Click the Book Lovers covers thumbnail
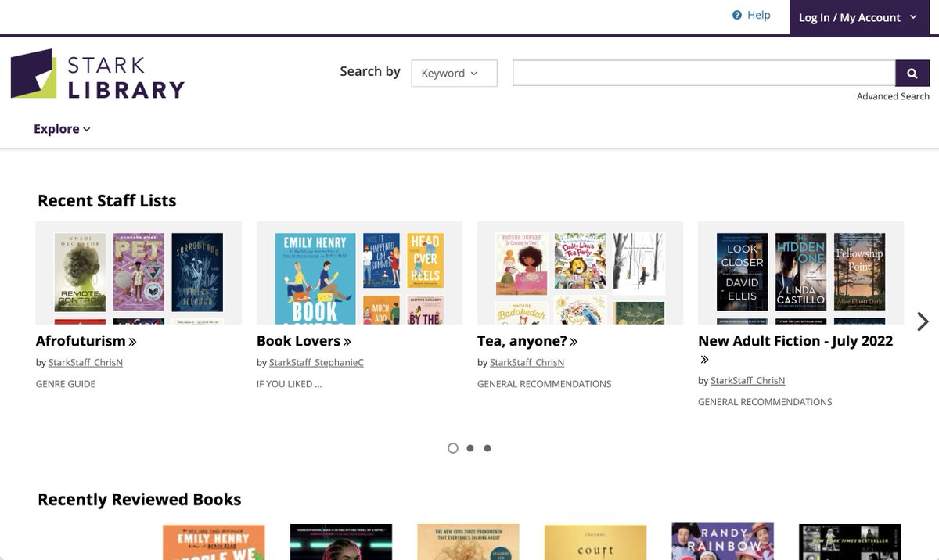The image size is (939, 560). [x=359, y=273]
